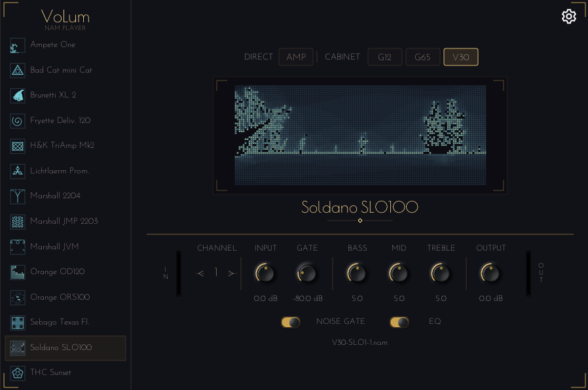Viewport: 588px width, 390px height.
Task: Click the Brunetti XL 2 icon
Action: click(x=17, y=96)
